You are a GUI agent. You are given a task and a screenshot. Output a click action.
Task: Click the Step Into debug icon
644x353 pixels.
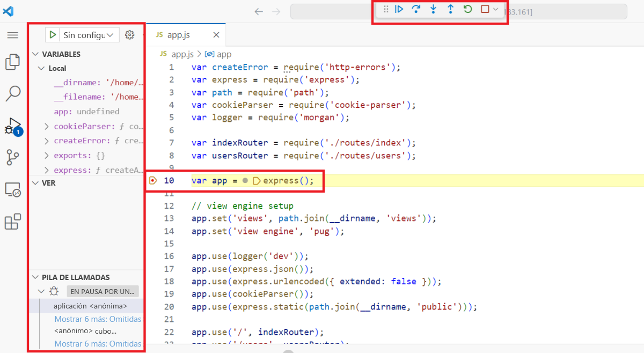coord(433,9)
